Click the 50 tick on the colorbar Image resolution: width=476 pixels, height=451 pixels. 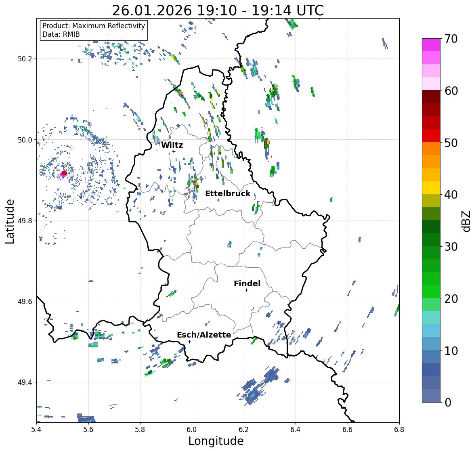tap(451, 143)
